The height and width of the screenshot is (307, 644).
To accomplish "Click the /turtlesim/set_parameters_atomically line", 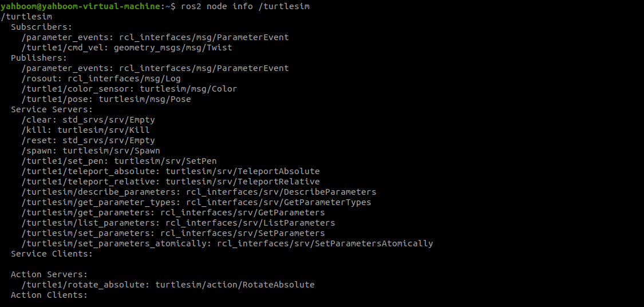I will [x=227, y=243].
